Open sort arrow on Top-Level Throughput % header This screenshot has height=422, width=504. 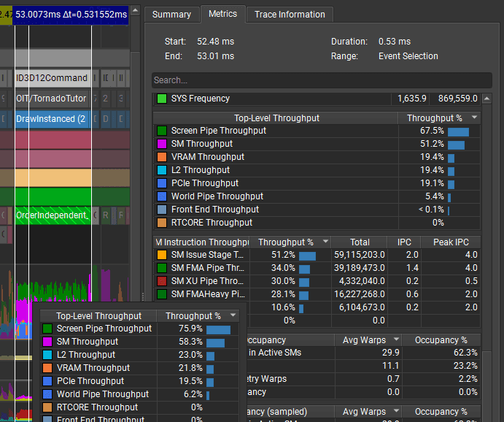pos(475,118)
